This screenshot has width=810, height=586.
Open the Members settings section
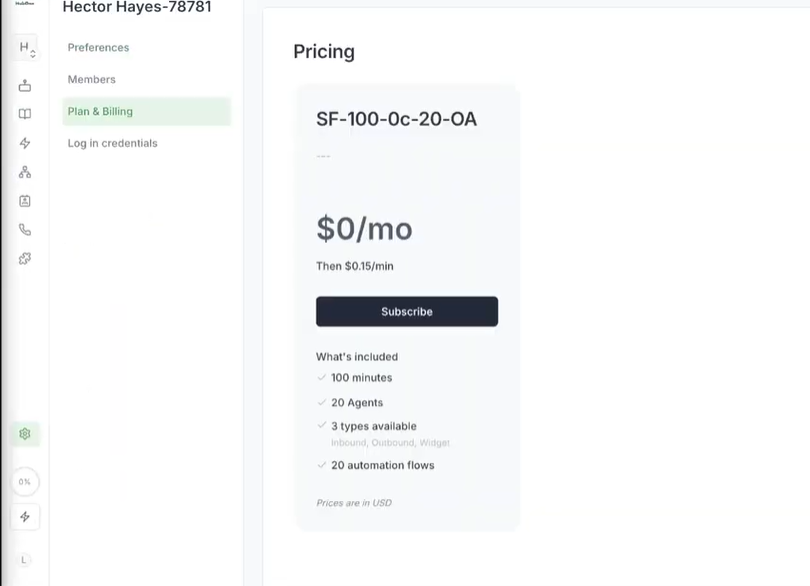click(x=92, y=80)
